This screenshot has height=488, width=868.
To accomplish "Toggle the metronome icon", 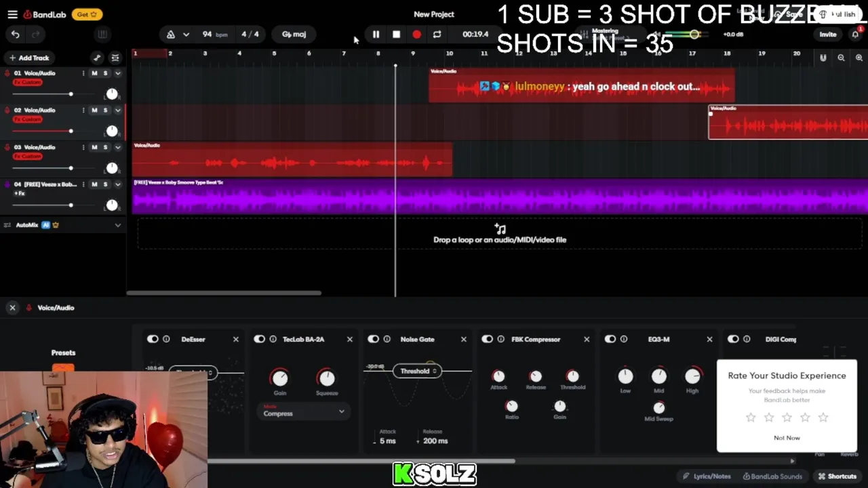I will [x=170, y=34].
